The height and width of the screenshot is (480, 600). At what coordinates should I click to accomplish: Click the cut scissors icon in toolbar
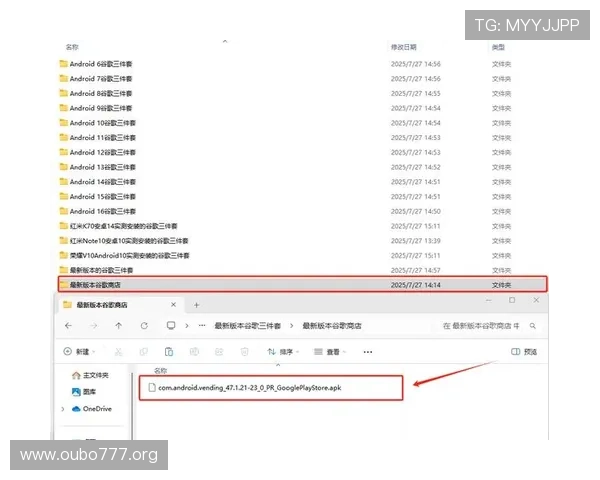point(119,352)
